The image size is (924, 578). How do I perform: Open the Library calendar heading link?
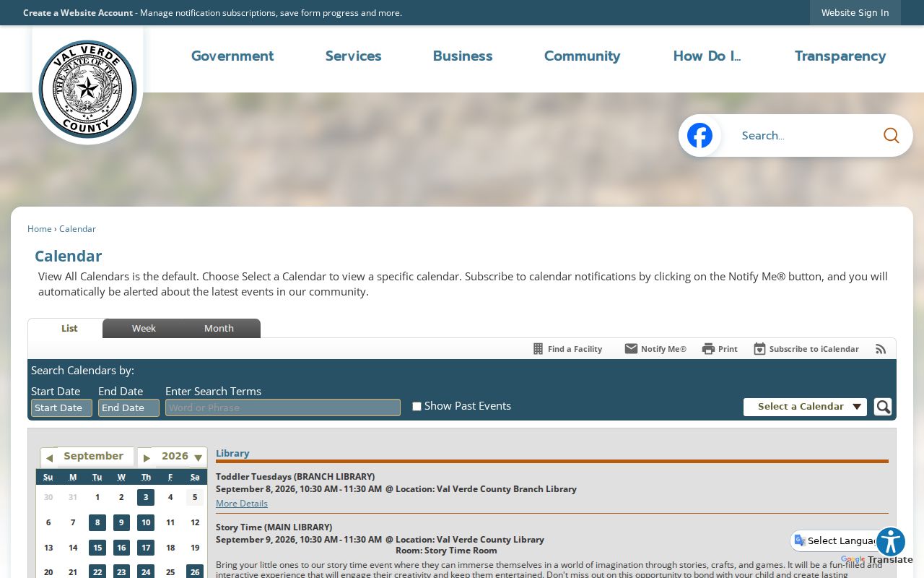click(x=232, y=454)
